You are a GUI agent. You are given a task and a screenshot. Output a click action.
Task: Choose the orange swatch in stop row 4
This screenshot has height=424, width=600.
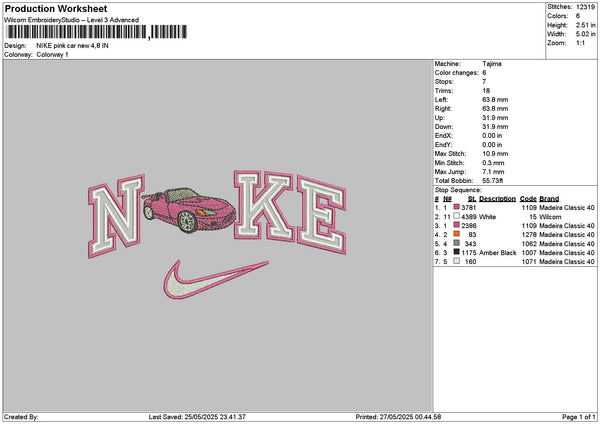coord(457,234)
